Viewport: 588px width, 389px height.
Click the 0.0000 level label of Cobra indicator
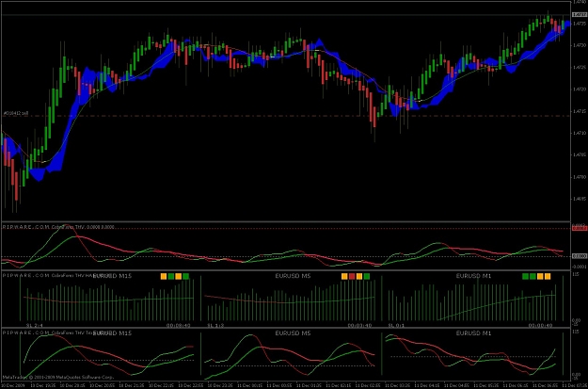point(579,256)
